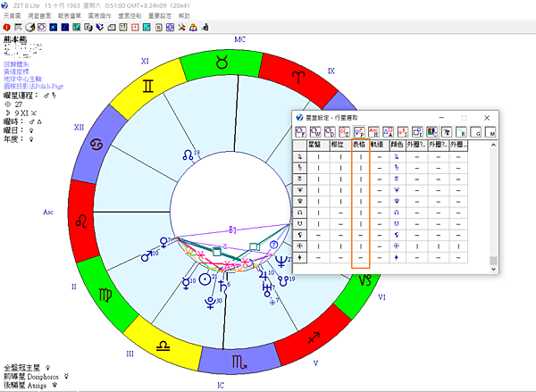Click the 黃道座標 link

(16, 71)
